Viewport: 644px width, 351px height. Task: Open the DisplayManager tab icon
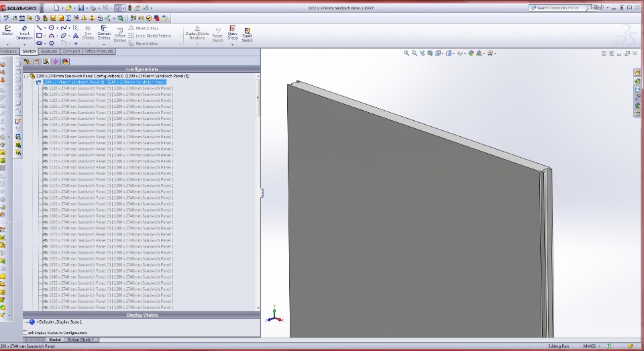pyautogui.click(x=65, y=62)
